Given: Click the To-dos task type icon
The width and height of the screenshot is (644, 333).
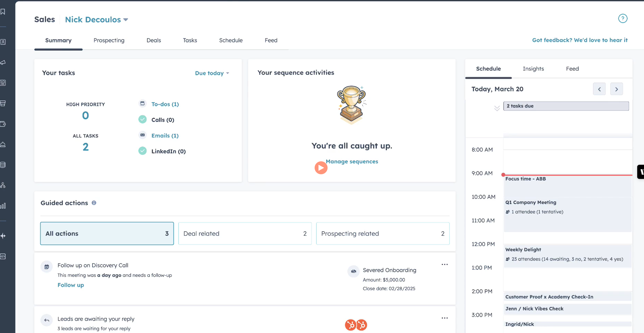Looking at the screenshot, I should (x=142, y=104).
